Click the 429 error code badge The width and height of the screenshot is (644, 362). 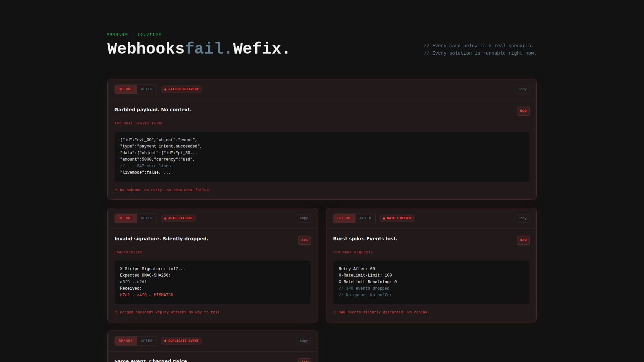click(x=523, y=240)
